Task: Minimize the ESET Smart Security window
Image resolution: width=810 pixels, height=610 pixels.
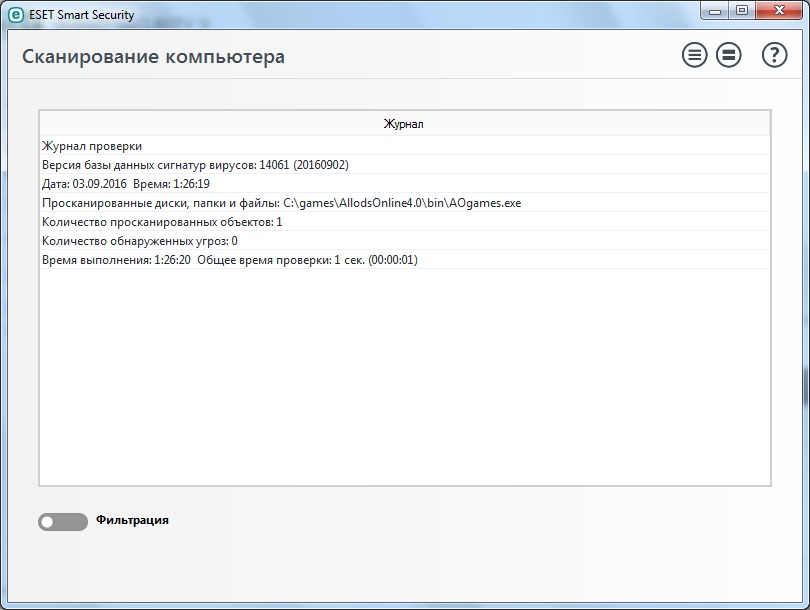Action: (x=713, y=11)
